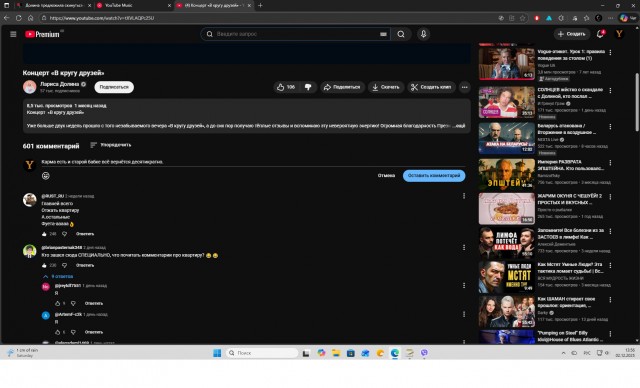Reload the page in the browser

pyautogui.click(x=18, y=18)
